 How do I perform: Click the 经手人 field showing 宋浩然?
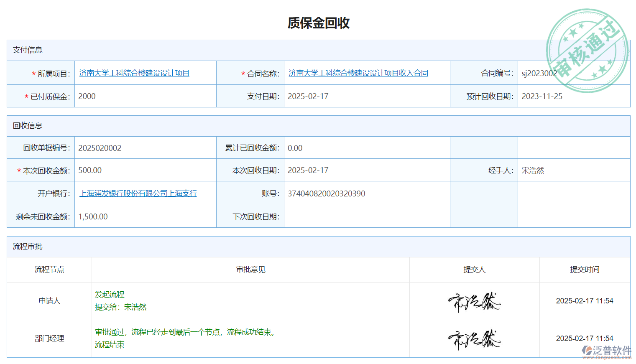coord(533,171)
